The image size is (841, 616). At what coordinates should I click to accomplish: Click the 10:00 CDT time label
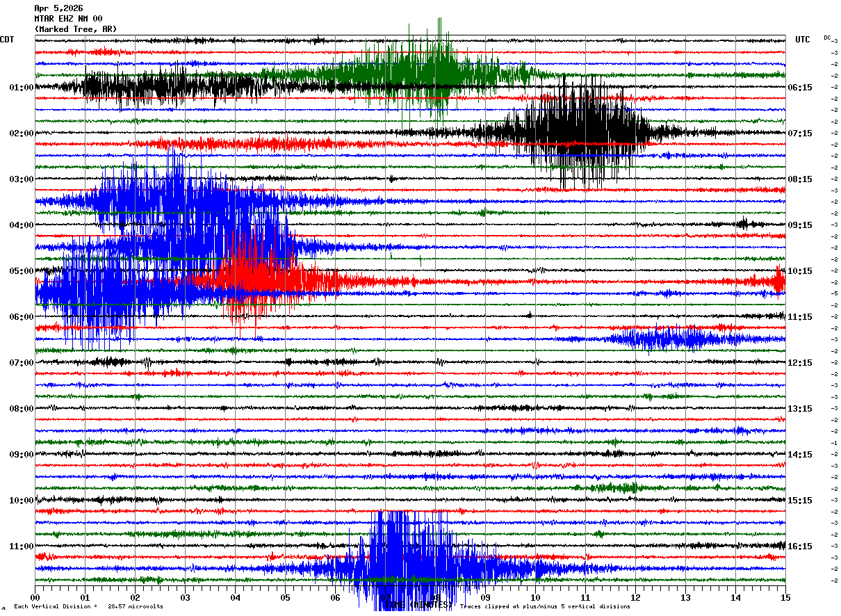(x=22, y=501)
